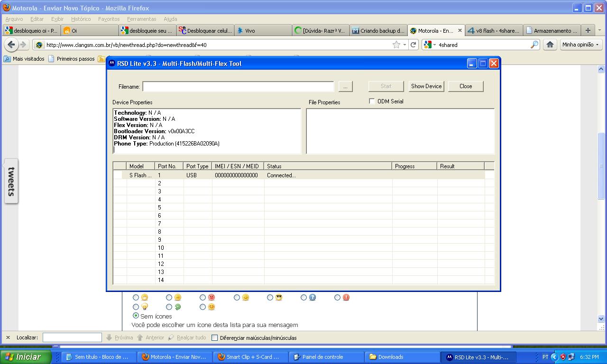Open the Editar menu
607x364 pixels.
pos(37,19)
